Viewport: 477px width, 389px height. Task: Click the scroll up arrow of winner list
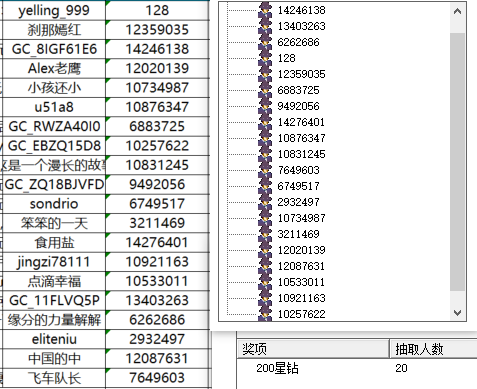pyautogui.click(x=457, y=11)
